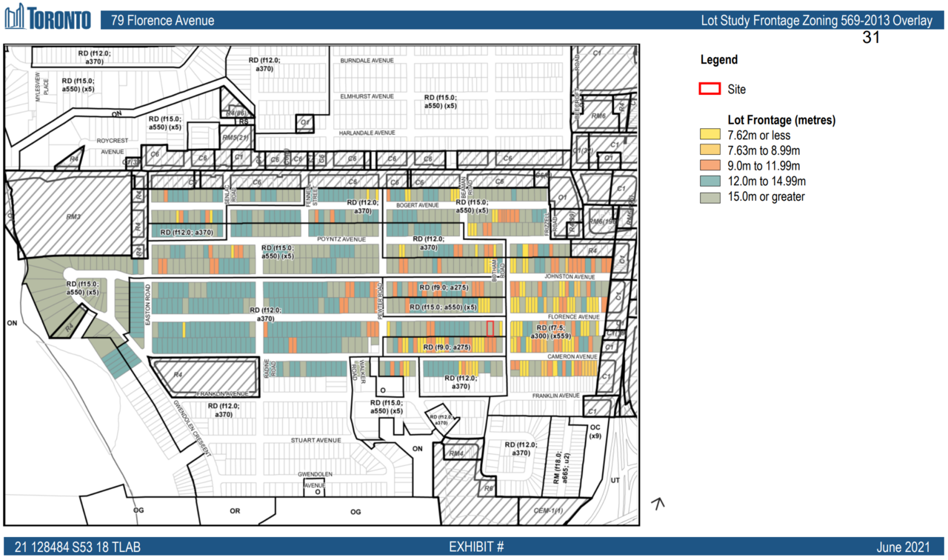The image size is (948, 560).
Task: Click the teal 12.0m to 14.99m swatch
Action: [710, 181]
